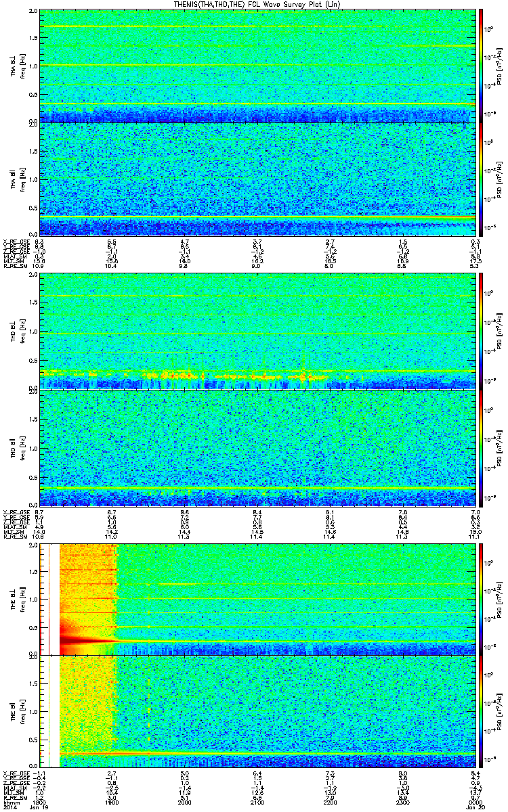Click the "PSD [nT²/Hz]" label beside THA B⊥
Viewport: 508px width, 812px height.
[x=499, y=66]
